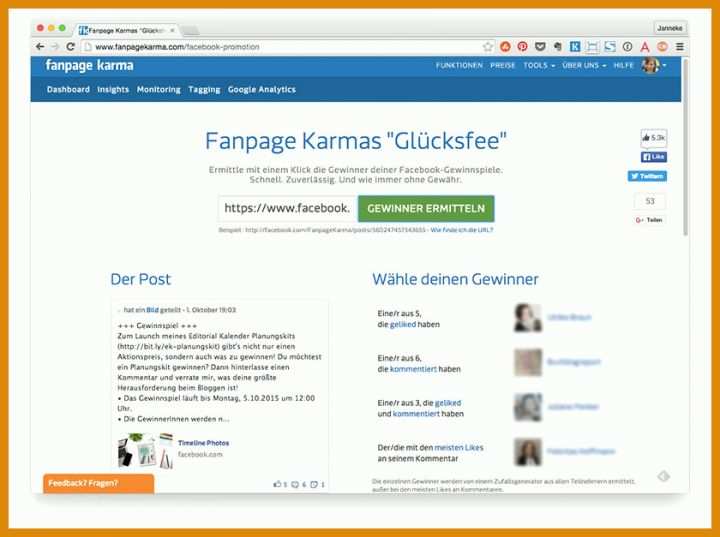
Task: Open the Evernote elephant extension icon
Action: (557, 47)
